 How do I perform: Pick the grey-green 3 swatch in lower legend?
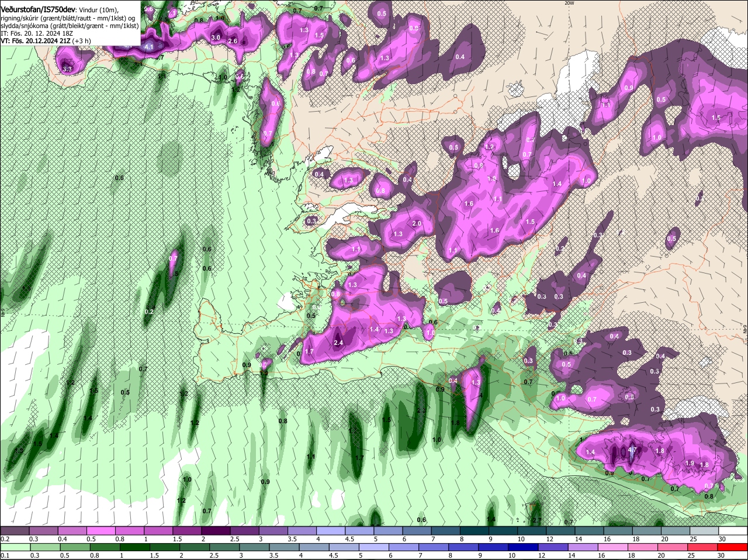(254, 547)
